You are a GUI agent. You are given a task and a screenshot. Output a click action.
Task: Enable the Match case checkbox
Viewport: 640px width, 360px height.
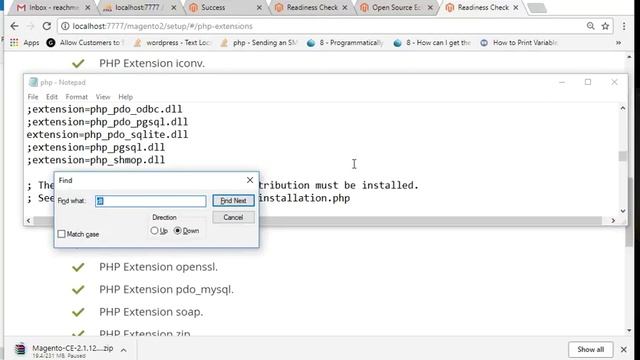point(62,234)
